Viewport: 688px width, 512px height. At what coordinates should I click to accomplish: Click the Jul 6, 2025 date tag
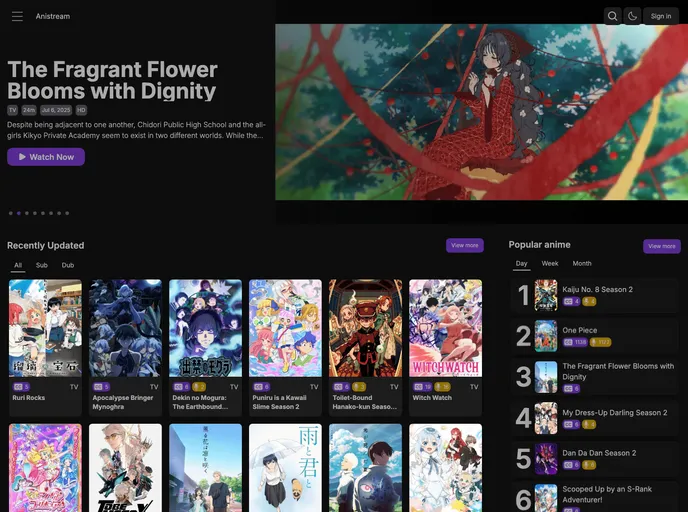(56, 110)
